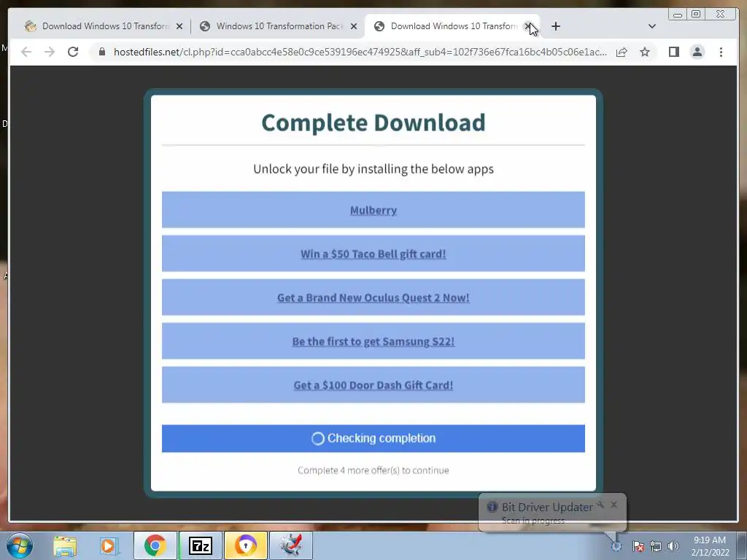Viewport: 747px width, 560px height.
Task: Open the clock showing 9:19 AM
Action: [x=710, y=546]
